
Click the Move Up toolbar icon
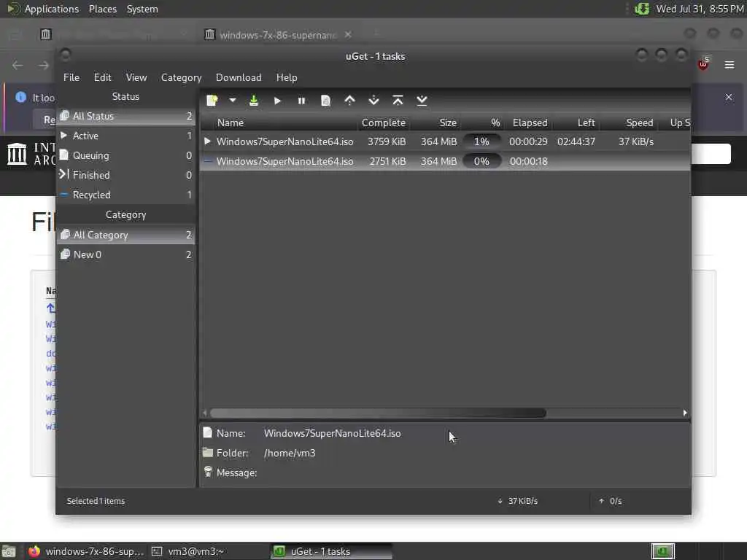point(349,101)
